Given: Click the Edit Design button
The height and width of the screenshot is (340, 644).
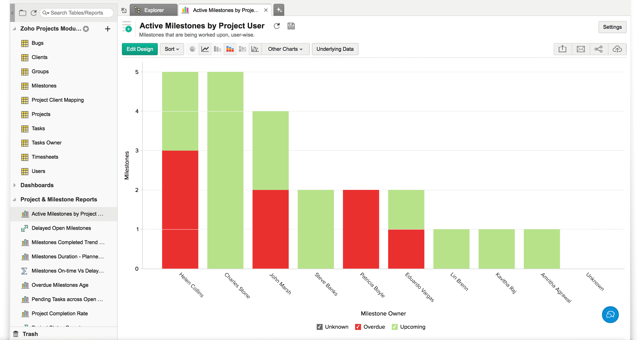Looking at the screenshot, I should click(140, 49).
